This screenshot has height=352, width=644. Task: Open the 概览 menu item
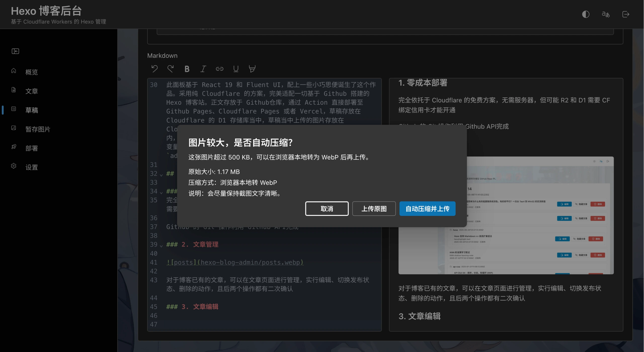[32, 72]
